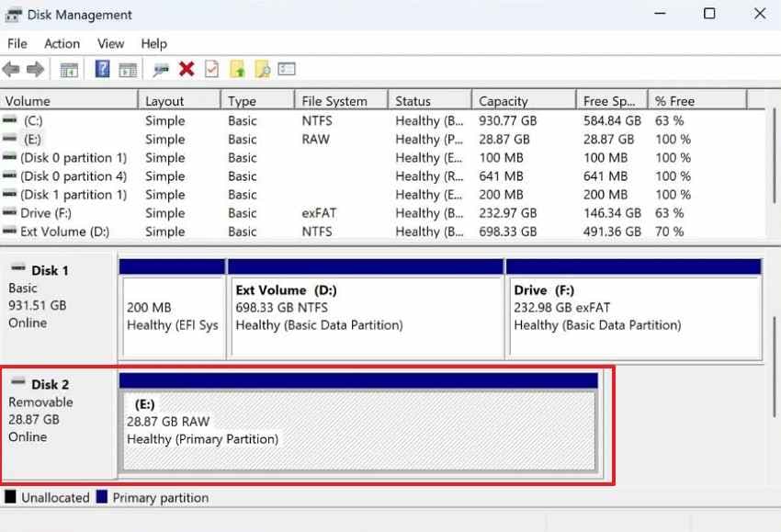The image size is (781, 532).
Task: Click the Ext Volume (D:) row drive icon
Action: (10, 232)
